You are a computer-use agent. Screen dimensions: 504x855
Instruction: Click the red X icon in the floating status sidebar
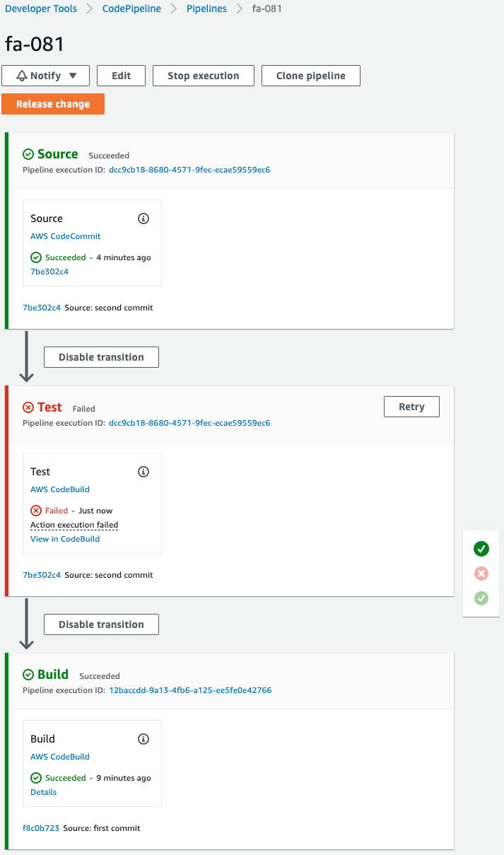coord(481,574)
